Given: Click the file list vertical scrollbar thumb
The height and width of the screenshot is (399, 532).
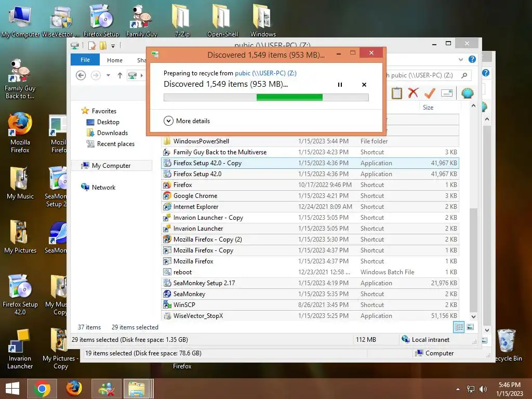Looking at the screenshot, I should coord(474,259).
